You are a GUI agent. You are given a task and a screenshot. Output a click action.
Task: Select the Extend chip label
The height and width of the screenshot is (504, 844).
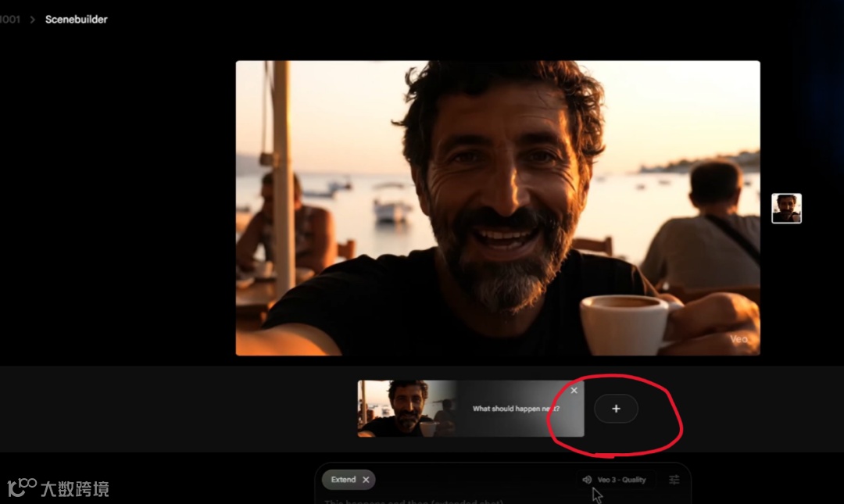(x=343, y=479)
